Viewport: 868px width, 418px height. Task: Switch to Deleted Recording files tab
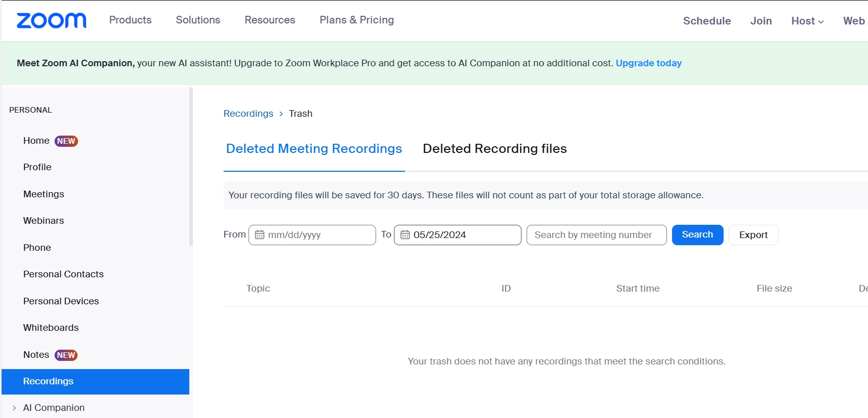494,149
